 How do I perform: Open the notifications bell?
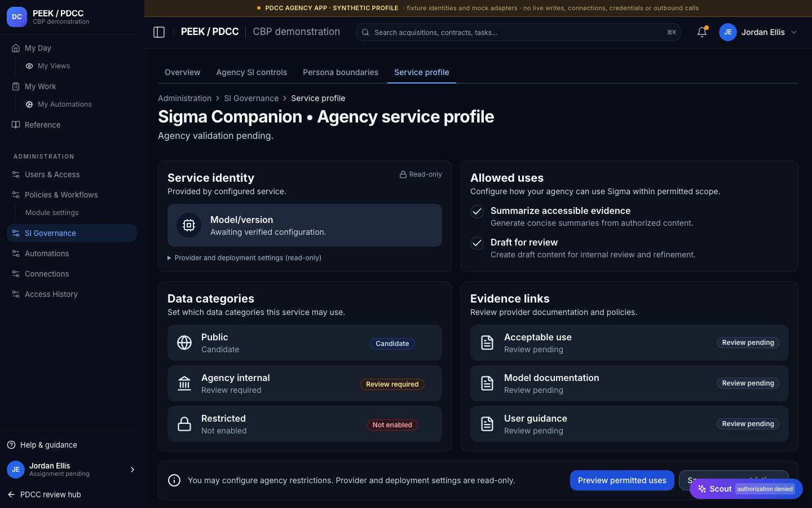[702, 32]
